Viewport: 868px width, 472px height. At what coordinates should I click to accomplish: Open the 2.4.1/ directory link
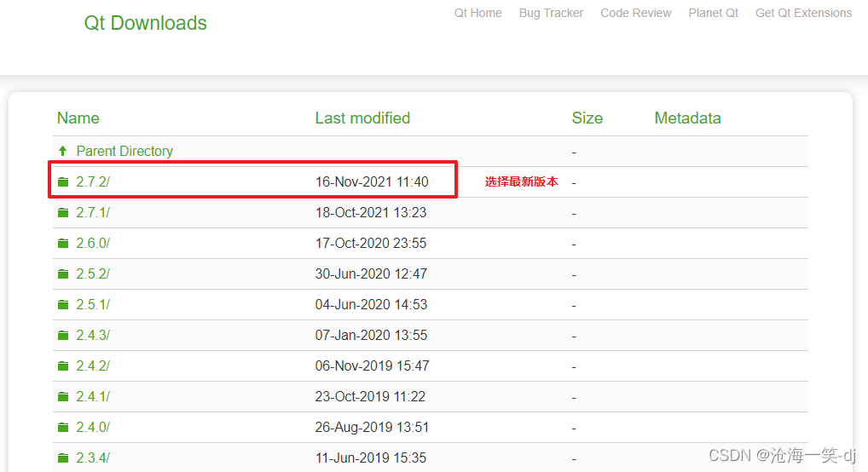tap(93, 397)
